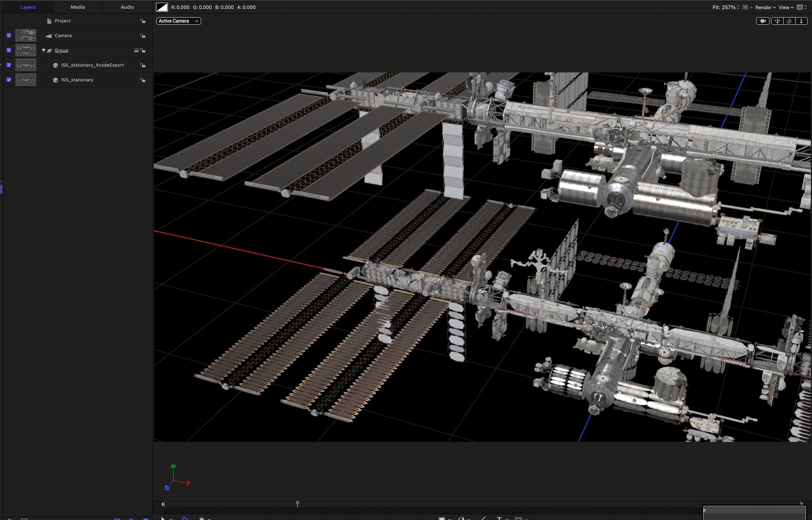812x520 pixels.
Task: Open the View options menu
Action: (786, 7)
